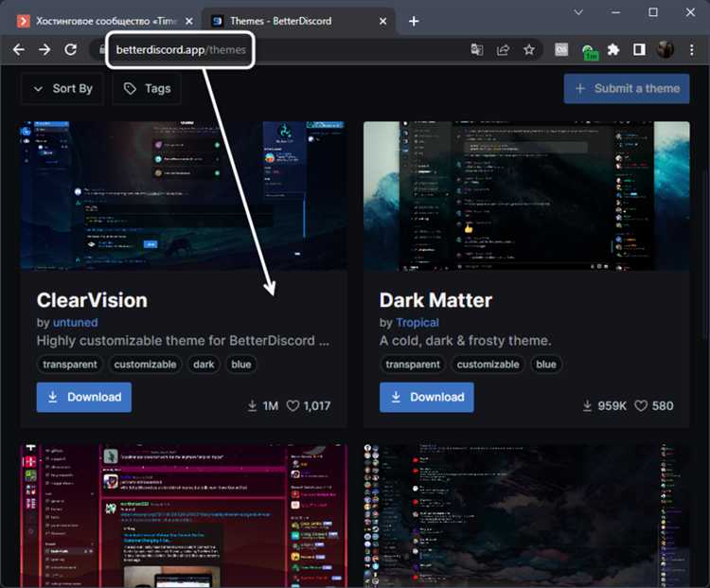This screenshot has width=710, height=588.
Task: Bookmark this page with the star icon
Action: [x=529, y=49]
